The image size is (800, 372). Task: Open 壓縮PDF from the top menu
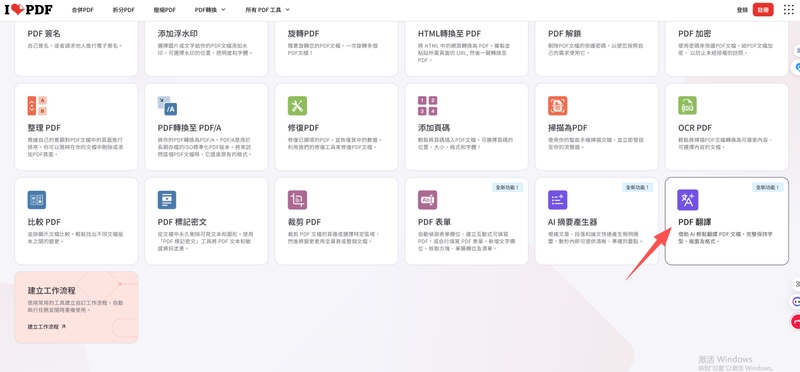pos(164,10)
